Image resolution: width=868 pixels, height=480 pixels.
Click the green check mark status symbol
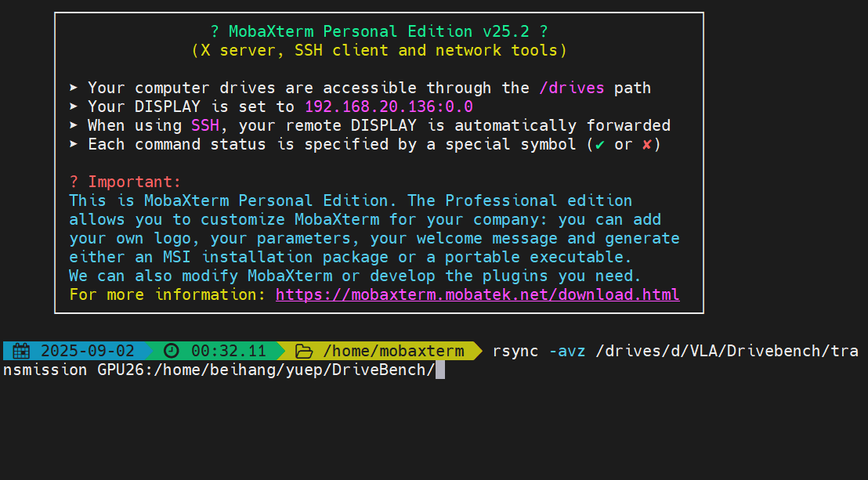click(600, 145)
